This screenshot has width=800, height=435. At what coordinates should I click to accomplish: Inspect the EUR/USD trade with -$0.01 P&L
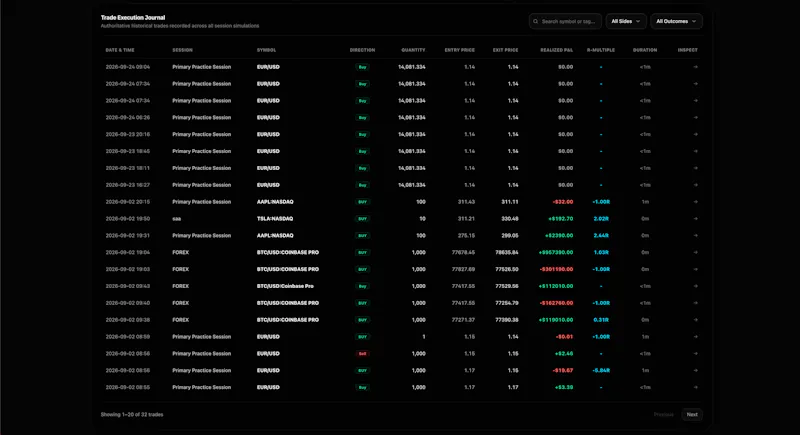tap(695, 336)
